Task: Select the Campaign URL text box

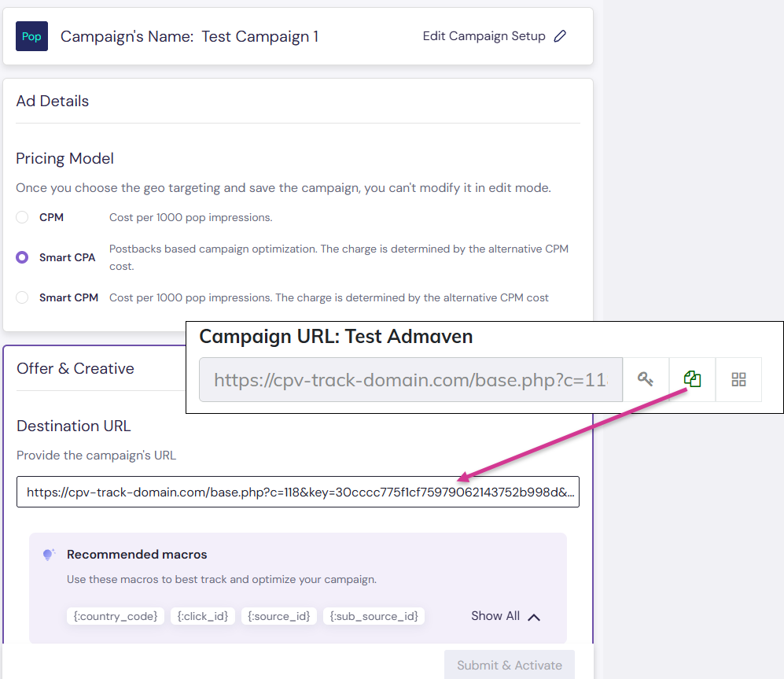Action: tap(410, 379)
